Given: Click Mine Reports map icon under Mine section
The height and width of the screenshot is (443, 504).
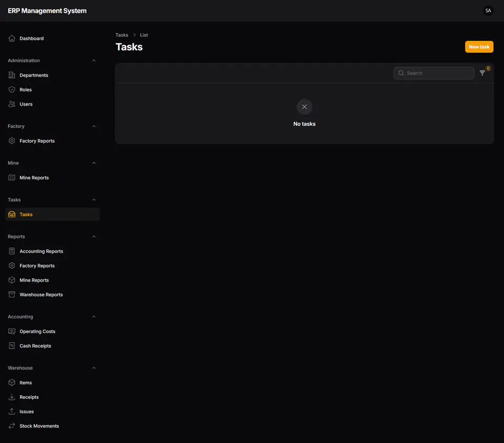Looking at the screenshot, I should coord(12,178).
